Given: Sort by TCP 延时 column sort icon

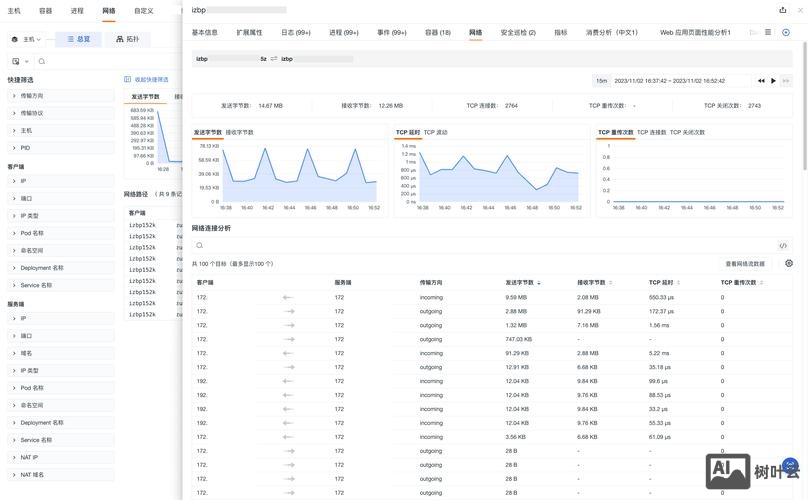Looking at the screenshot, I should point(678,282).
